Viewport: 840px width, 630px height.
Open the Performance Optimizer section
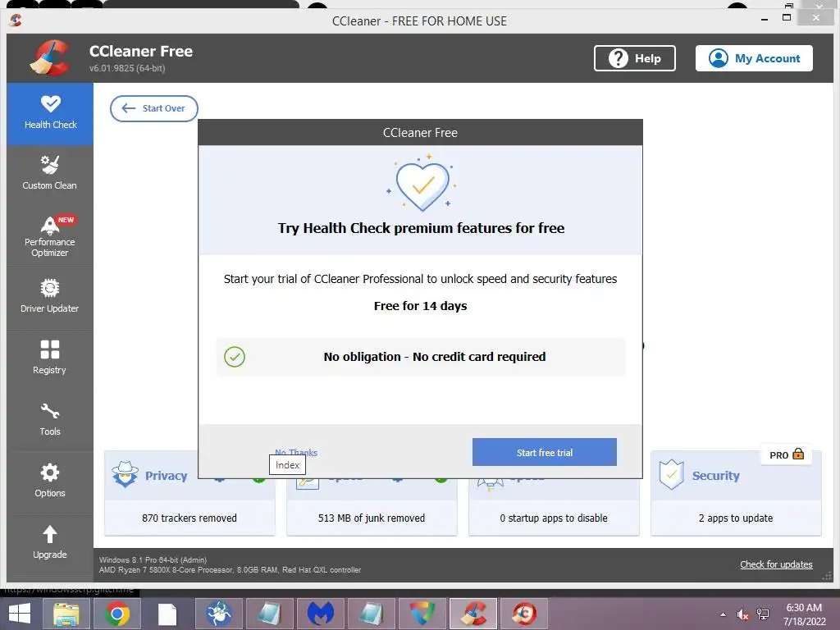(x=50, y=236)
